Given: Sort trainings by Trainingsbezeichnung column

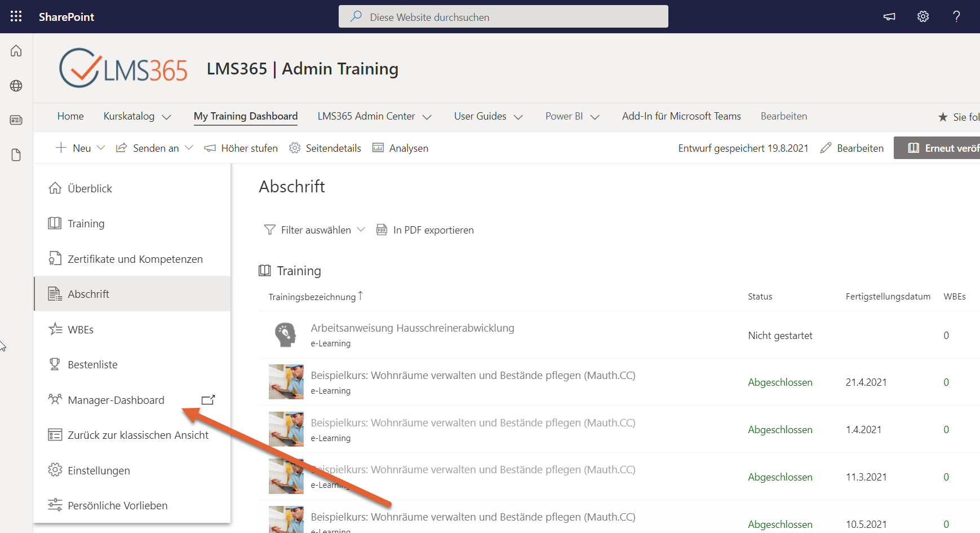Looking at the screenshot, I should (x=314, y=296).
